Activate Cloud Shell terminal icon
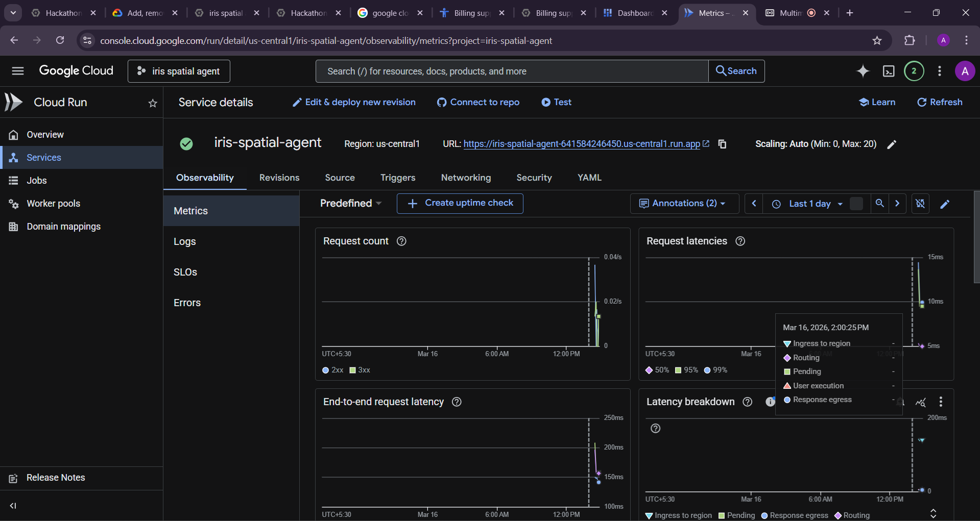This screenshot has width=980, height=521. 889,71
